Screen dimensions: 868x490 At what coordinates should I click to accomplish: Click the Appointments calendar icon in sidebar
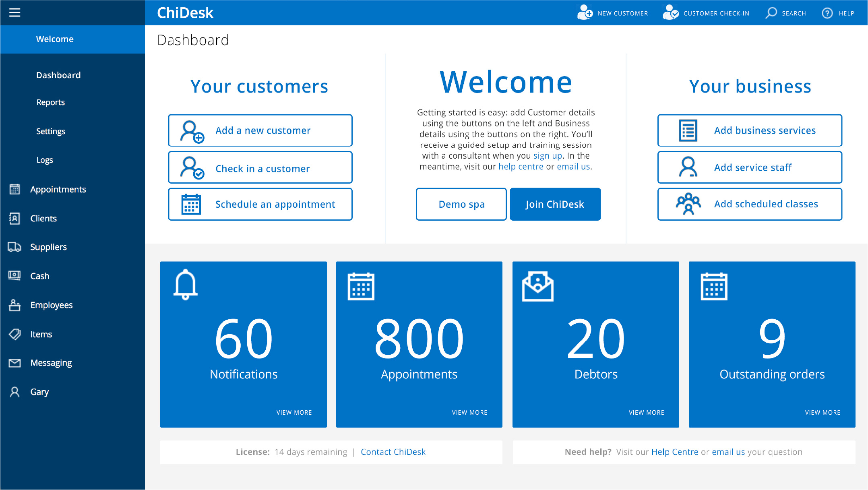tap(14, 189)
